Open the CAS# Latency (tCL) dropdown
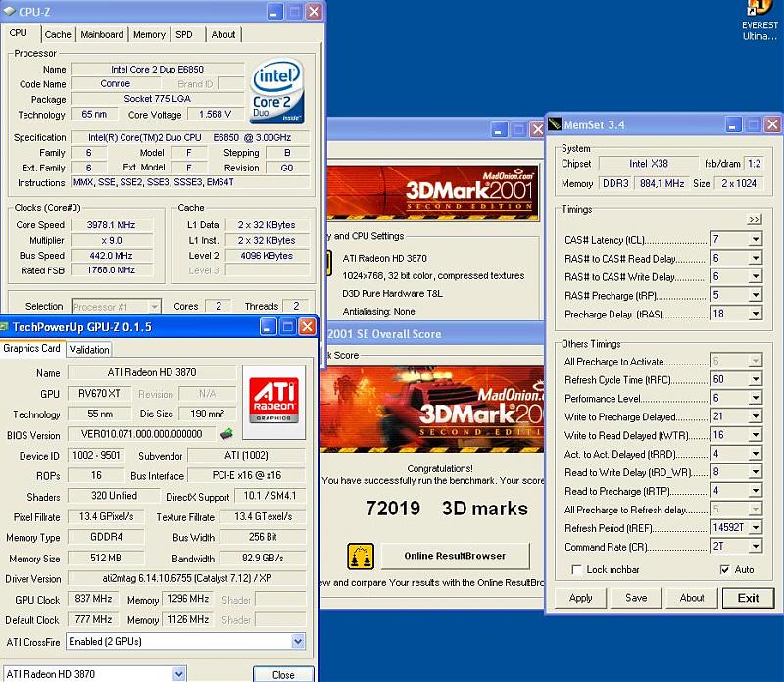This screenshot has width=784, height=682. pos(756,239)
